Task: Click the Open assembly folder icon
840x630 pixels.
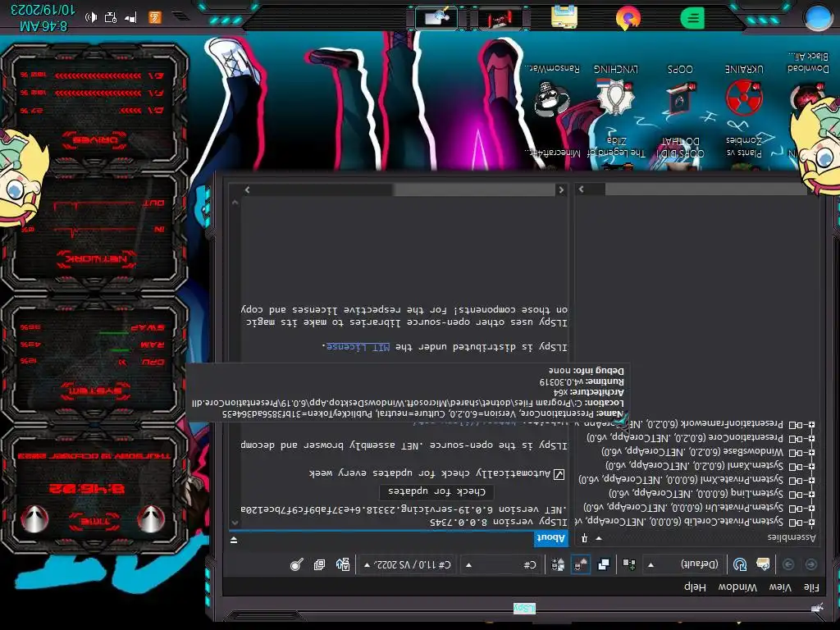Action: point(763,564)
